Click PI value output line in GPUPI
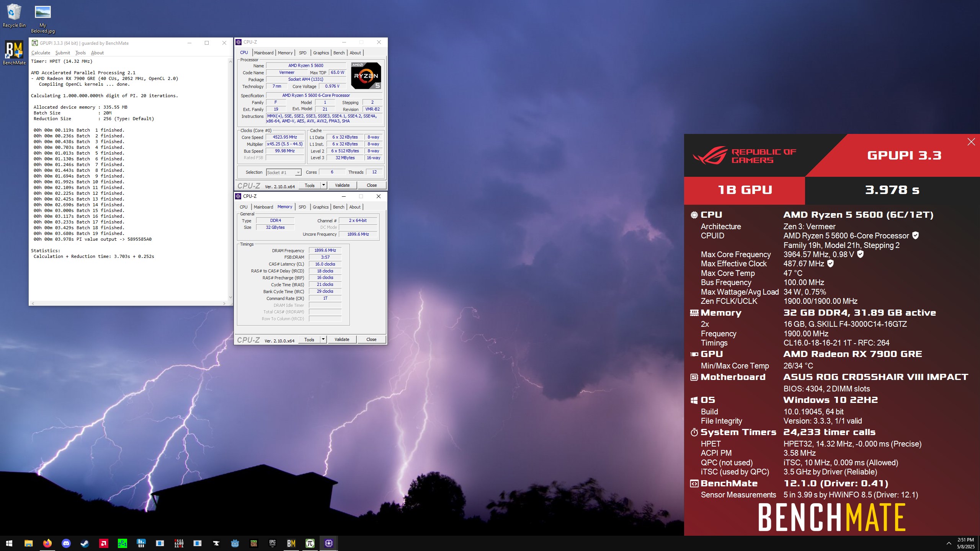This screenshot has width=980, height=551. pos(93,239)
